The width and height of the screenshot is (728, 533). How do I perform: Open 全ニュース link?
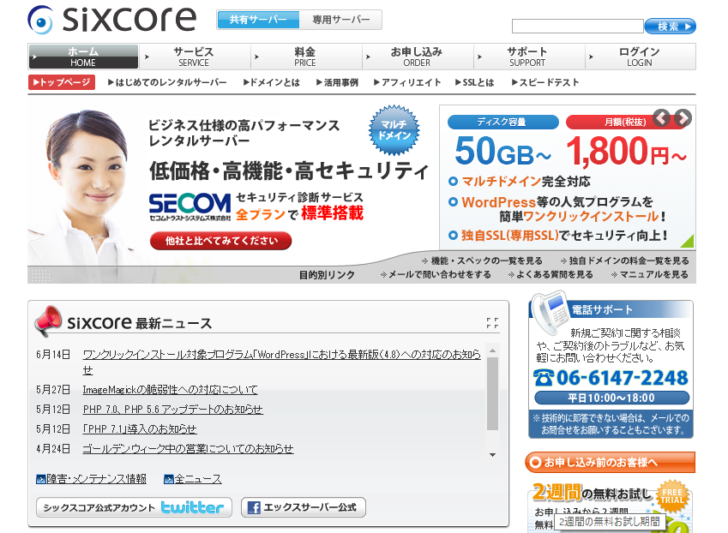click(193, 479)
